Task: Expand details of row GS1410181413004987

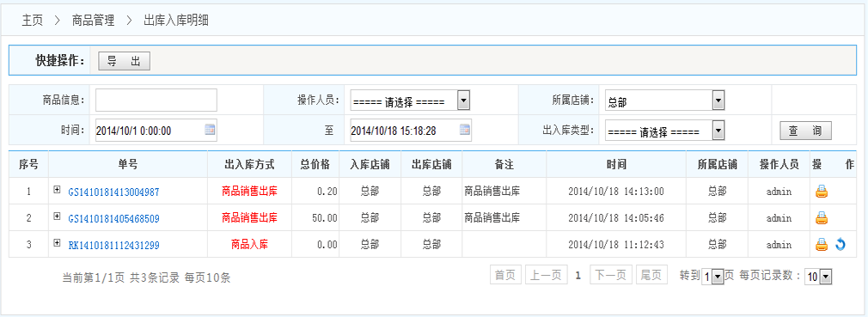Action: pyautogui.click(x=57, y=190)
